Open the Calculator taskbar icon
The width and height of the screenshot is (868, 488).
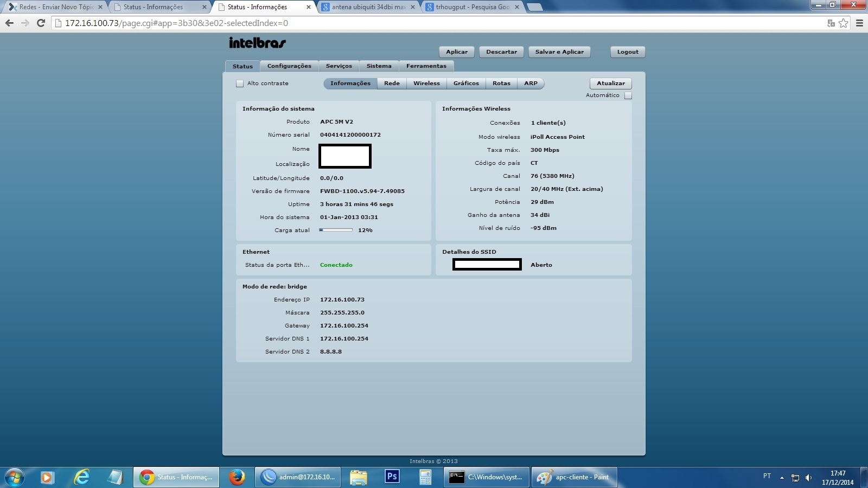pyautogui.click(x=425, y=477)
